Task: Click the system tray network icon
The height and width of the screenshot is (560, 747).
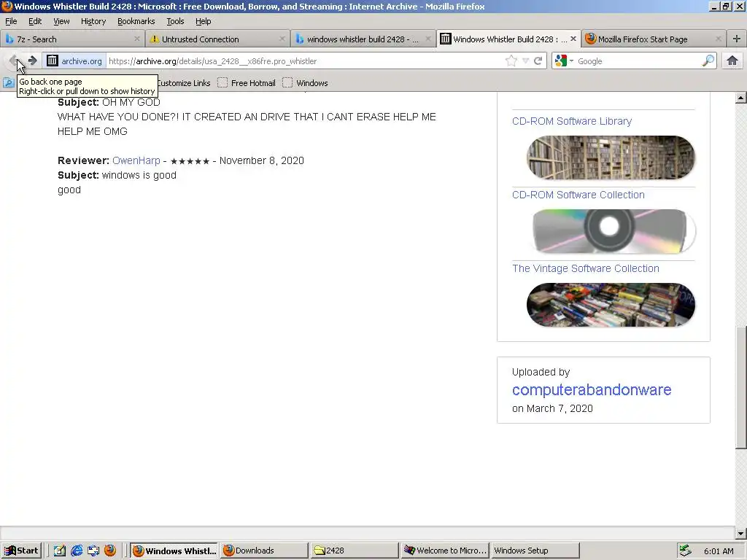Action: [685, 551]
